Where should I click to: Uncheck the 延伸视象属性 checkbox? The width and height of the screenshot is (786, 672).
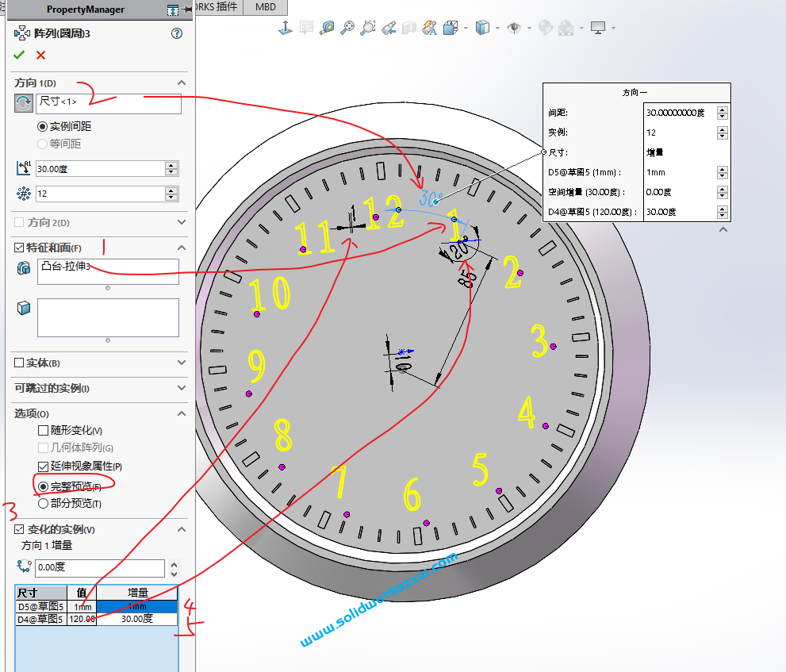pos(42,467)
